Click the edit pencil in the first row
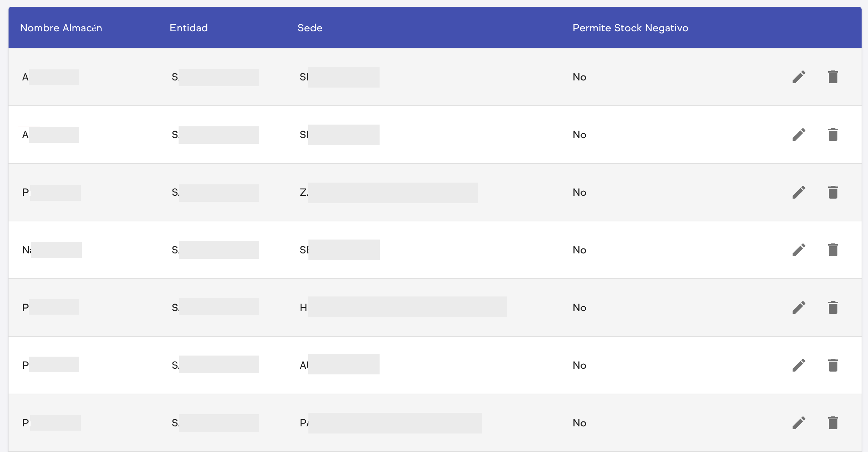 pos(799,77)
